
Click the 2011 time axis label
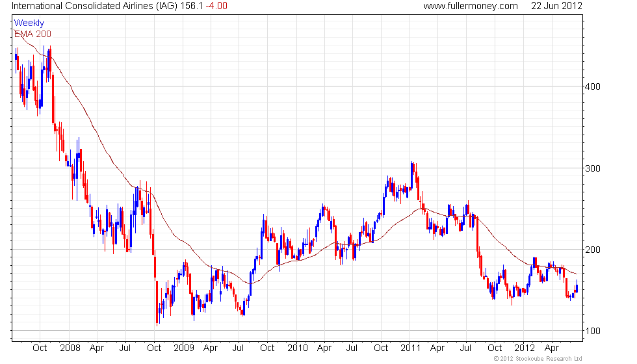point(410,348)
